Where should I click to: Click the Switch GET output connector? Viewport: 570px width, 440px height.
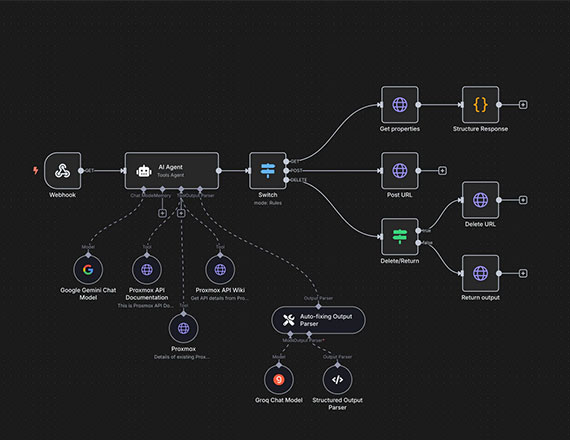click(x=286, y=161)
